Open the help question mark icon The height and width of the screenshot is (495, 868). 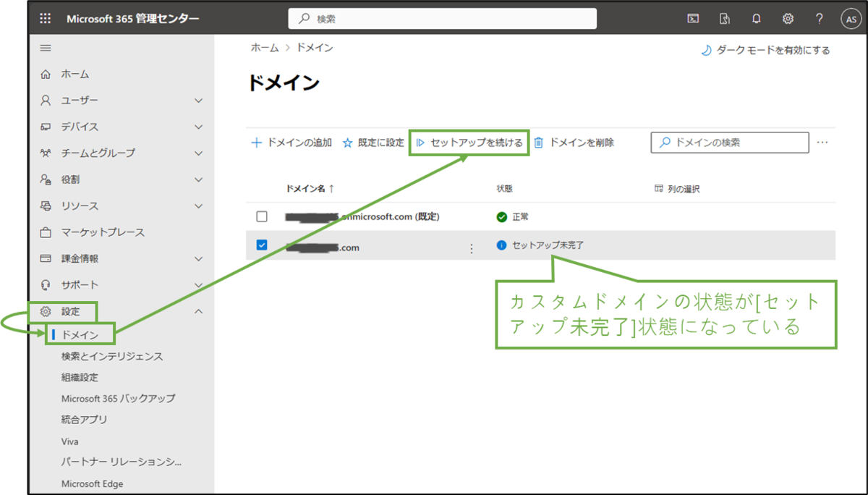click(820, 19)
